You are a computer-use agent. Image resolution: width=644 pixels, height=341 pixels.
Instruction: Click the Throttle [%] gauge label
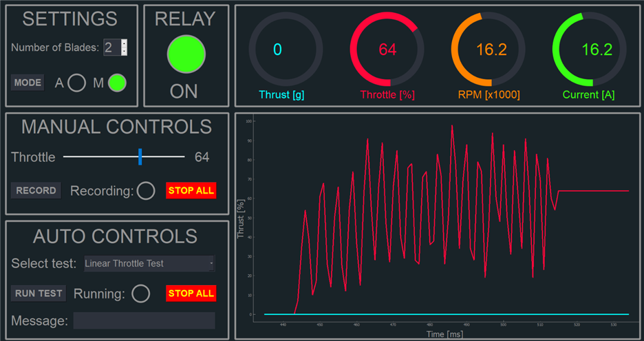(x=387, y=95)
